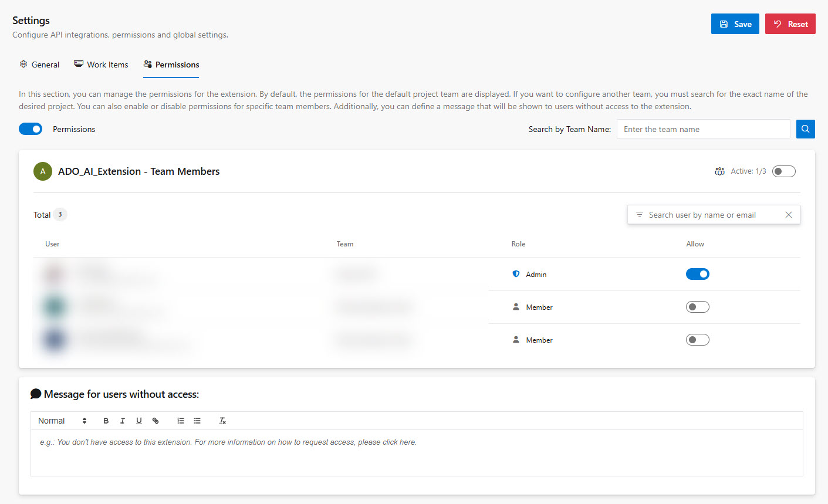Click the team members group icon near Active
This screenshot has height=504, width=828.
pos(719,171)
